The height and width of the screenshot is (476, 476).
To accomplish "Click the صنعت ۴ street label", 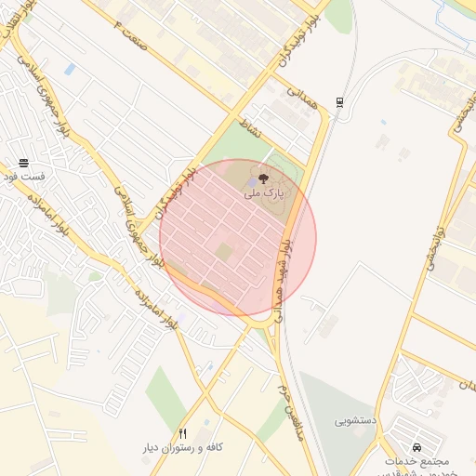I will (130, 35).
